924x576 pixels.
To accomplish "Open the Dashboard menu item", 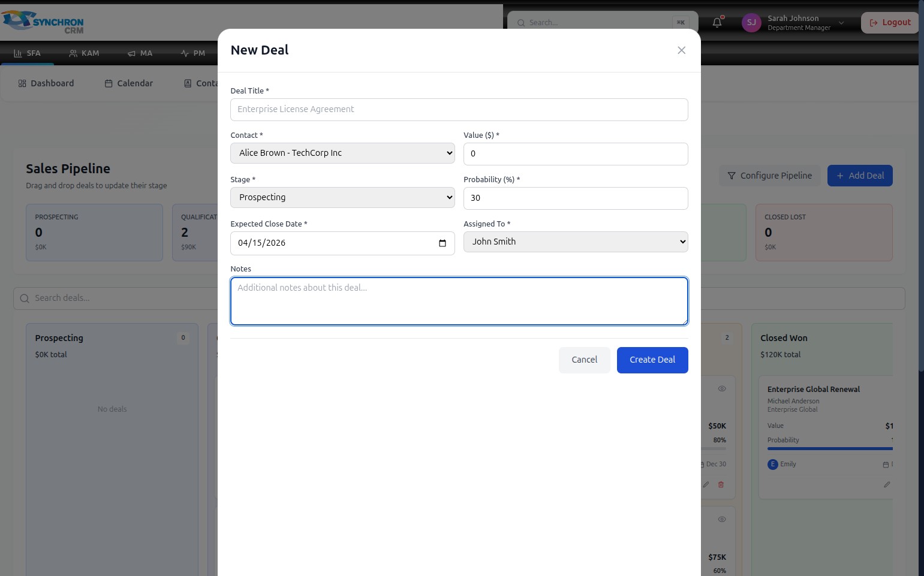I will [46, 83].
